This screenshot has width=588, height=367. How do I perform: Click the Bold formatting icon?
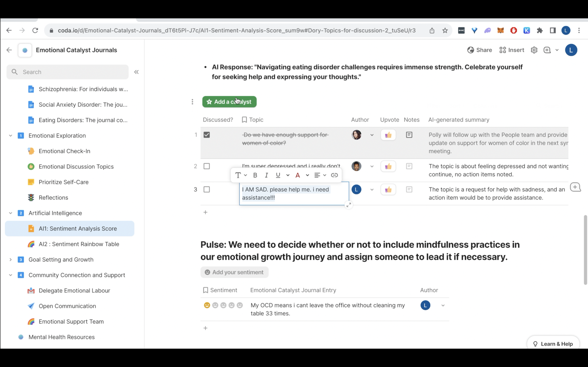(x=255, y=175)
